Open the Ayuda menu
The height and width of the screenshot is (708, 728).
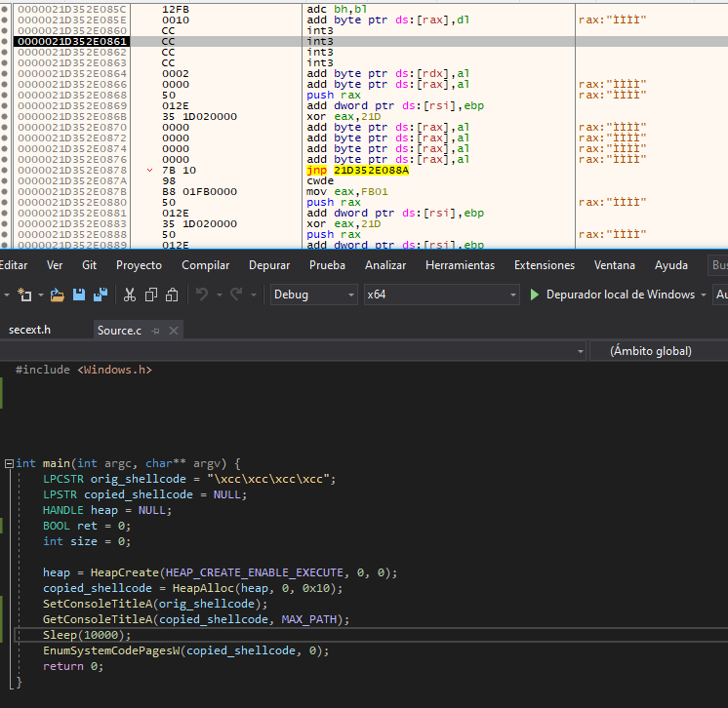[x=670, y=265]
